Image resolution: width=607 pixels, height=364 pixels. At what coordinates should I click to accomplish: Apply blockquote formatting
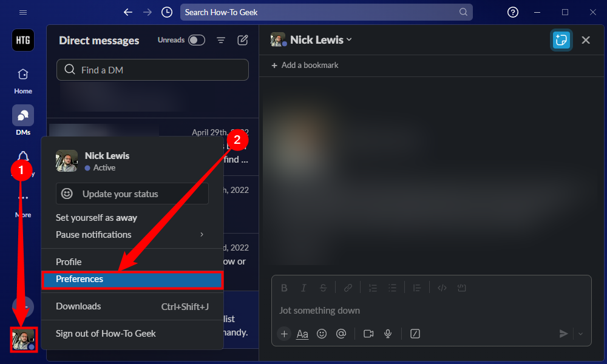tap(417, 288)
